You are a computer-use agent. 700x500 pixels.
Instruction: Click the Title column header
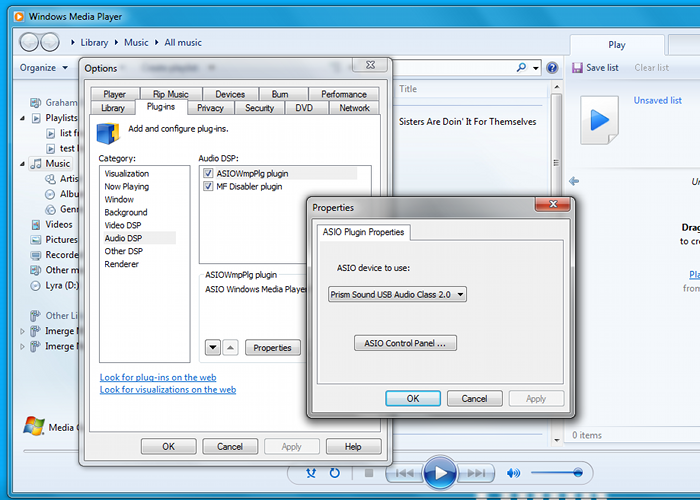click(x=408, y=89)
